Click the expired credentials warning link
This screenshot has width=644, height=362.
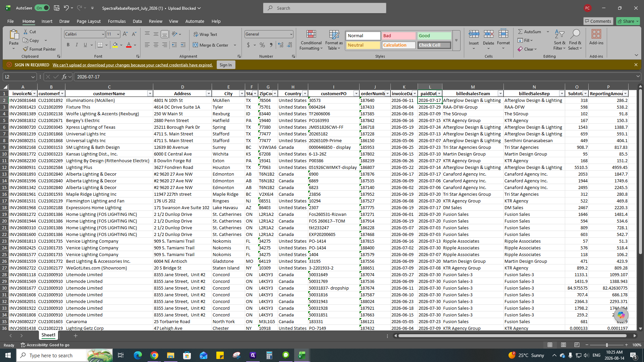click(132, 65)
